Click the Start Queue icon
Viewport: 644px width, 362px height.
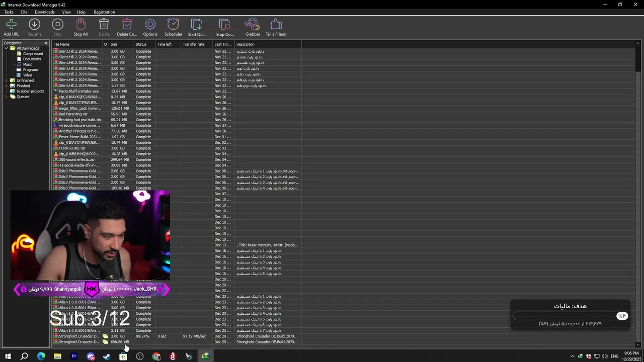tap(196, 24)
